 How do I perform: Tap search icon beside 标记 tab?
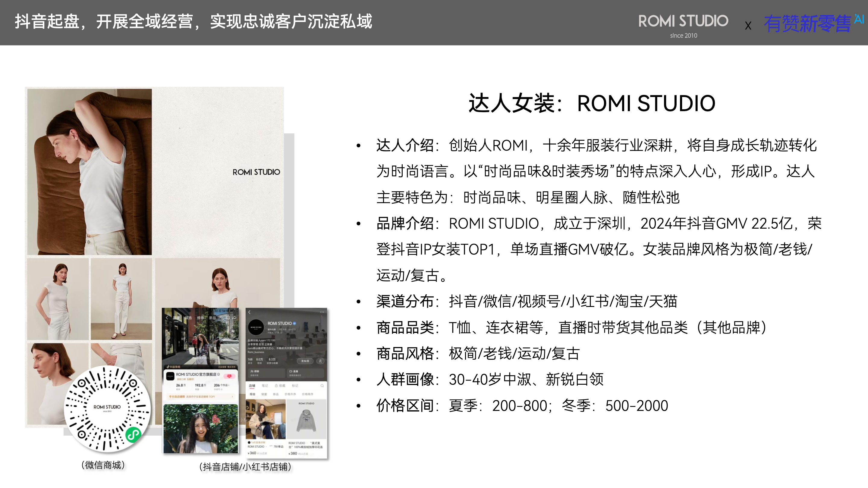[322, 386]
